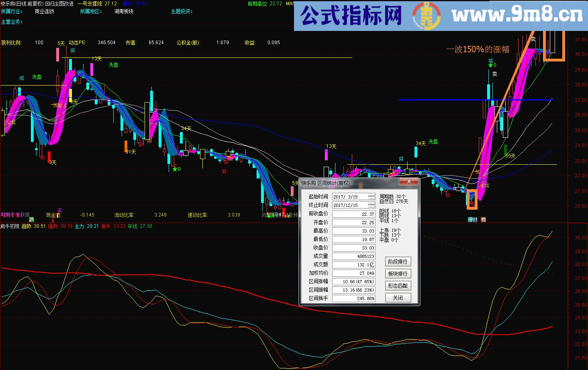Click the 一号支撑线: 27.12 readout
Screen dimensions: 588x370
pos(98,4)
